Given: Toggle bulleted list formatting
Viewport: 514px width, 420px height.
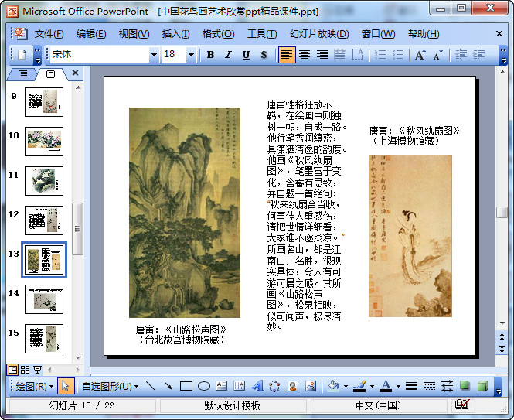Looking at the screenshot, I should (398, 55).
